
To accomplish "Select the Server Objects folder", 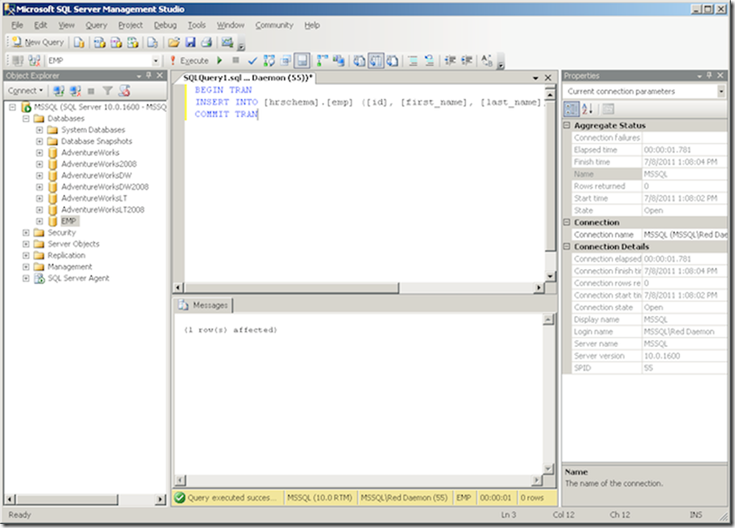I will (74, 244).
